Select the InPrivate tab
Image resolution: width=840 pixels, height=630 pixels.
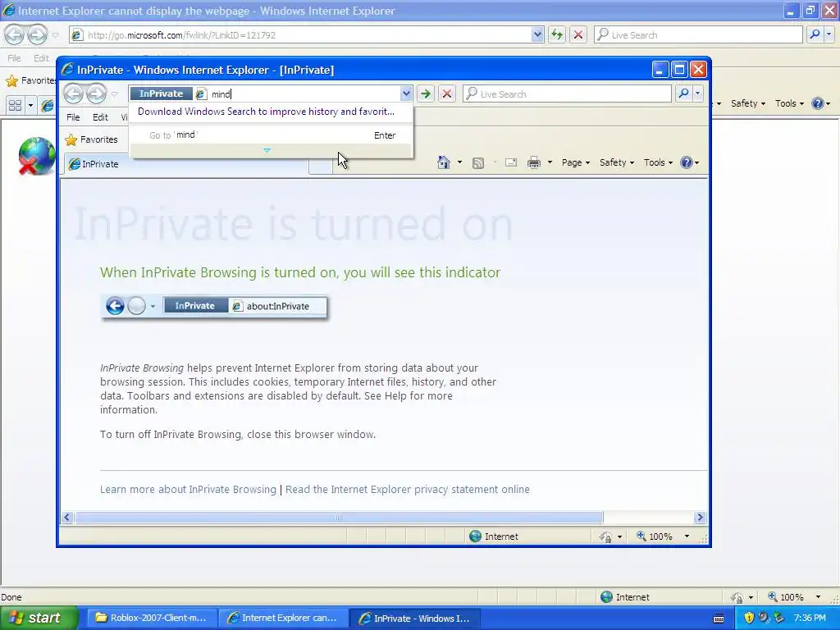tap(186, 164)
